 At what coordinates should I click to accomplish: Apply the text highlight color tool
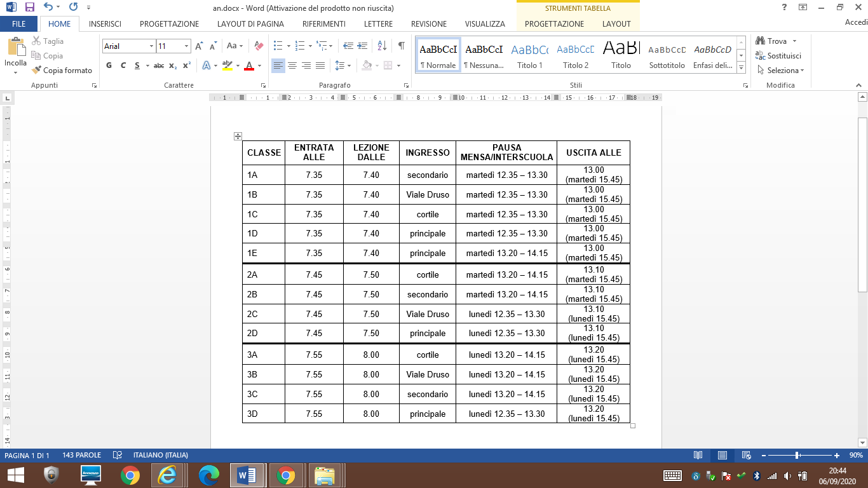227,65
